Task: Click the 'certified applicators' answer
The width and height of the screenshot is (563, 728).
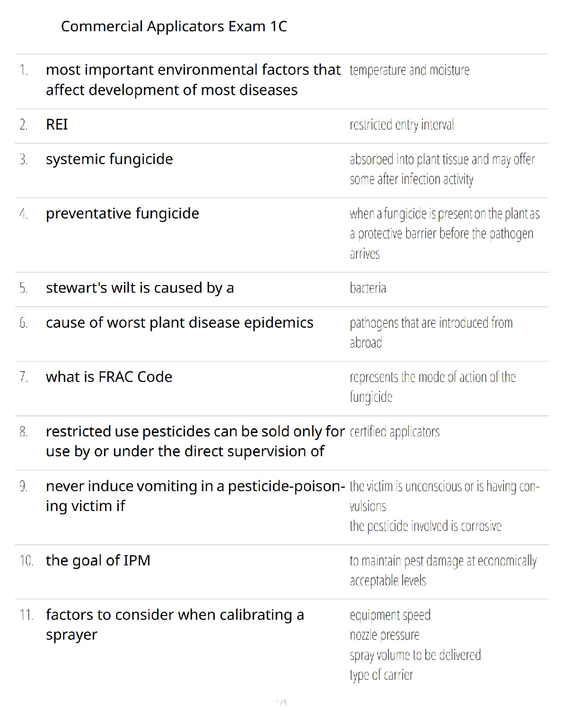Action: [x=395, y=432]
